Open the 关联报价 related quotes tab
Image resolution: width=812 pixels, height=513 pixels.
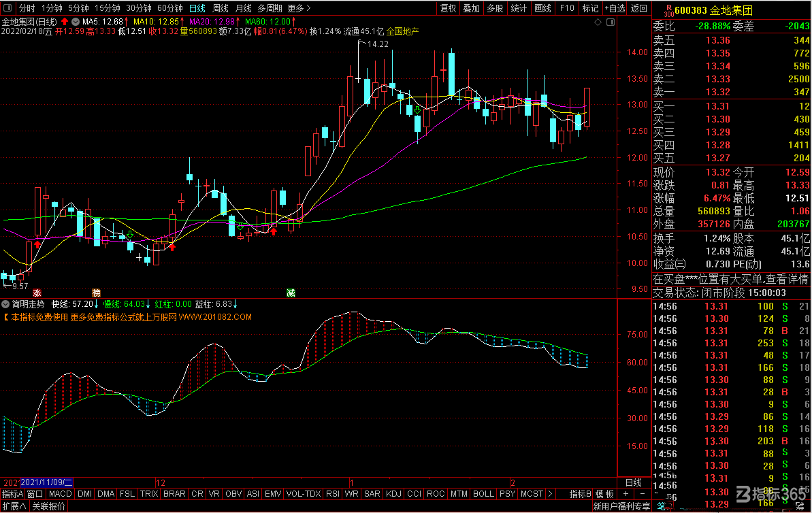point(49,506)
